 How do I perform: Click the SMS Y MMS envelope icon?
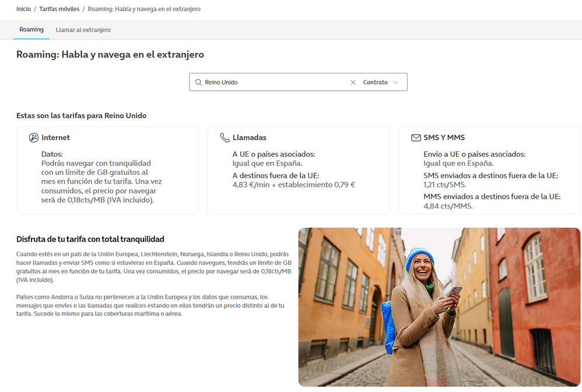pos(416,138)
